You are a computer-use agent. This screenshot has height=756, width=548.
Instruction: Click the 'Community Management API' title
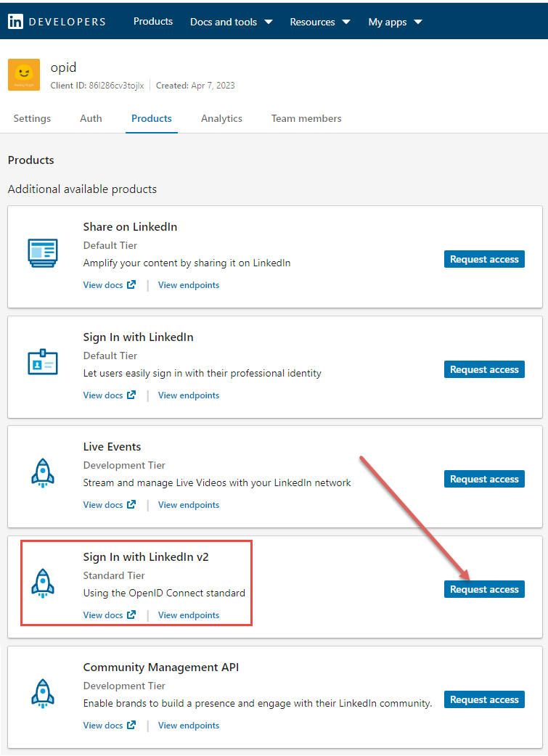pyautogui.click(x=161, y=667)
